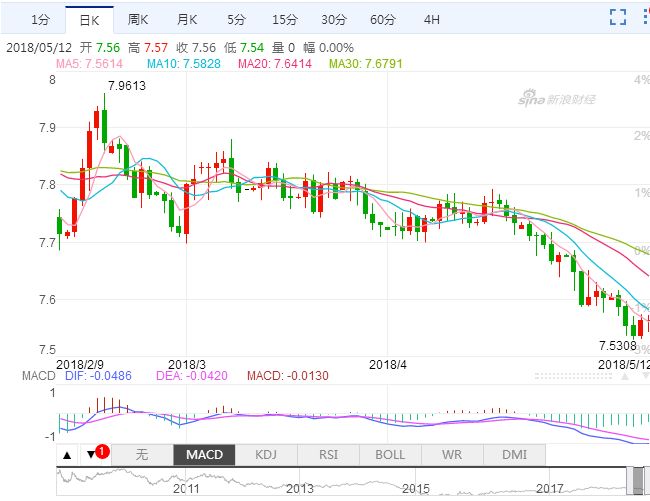This screenshot has height=501, width=650.
Task: Click the 2013 marker on the overview timeline
Action: (x=300, y=489)
